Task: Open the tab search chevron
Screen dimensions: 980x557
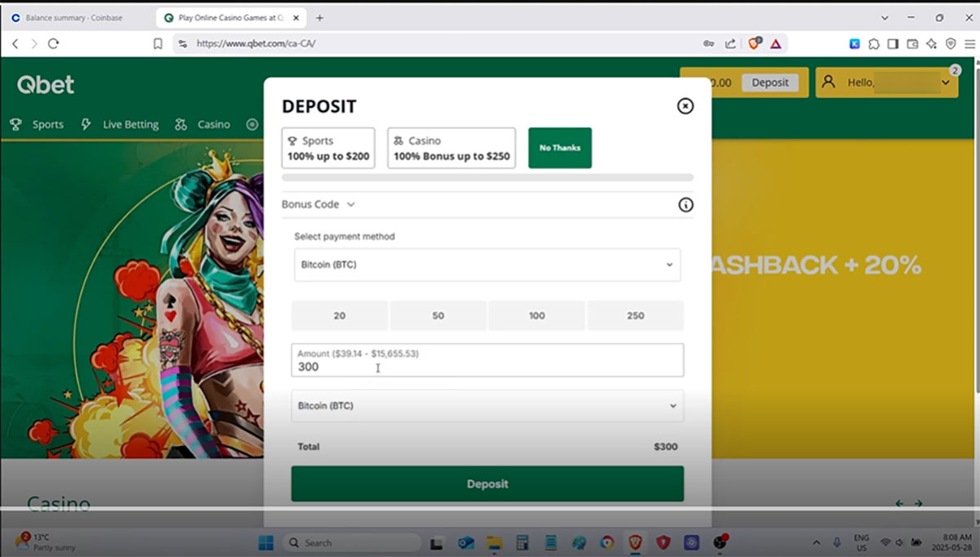Action: tap(885, 17)
